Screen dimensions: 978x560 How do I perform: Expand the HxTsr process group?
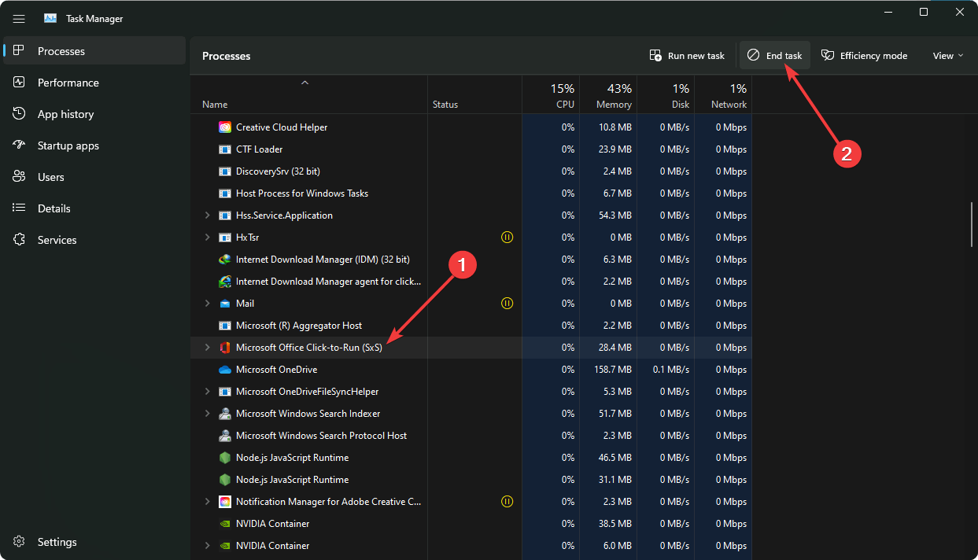tap(207, 238)
